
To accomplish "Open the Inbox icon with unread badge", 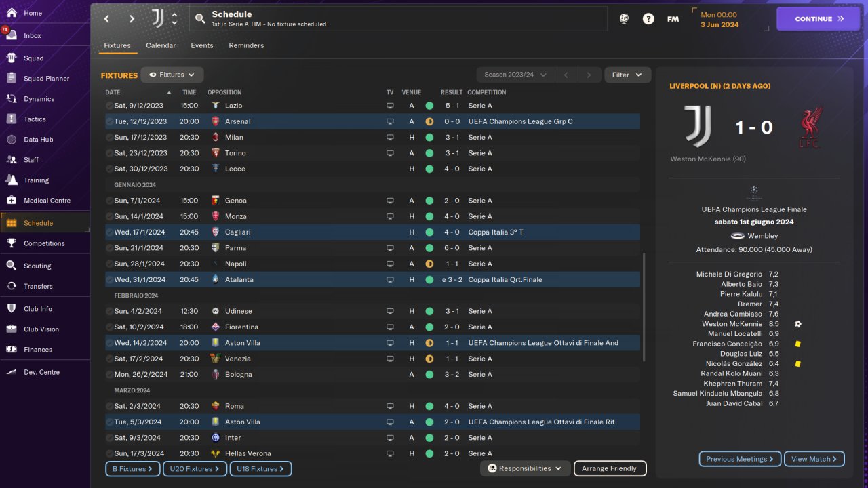I will [x=11, y=35].
